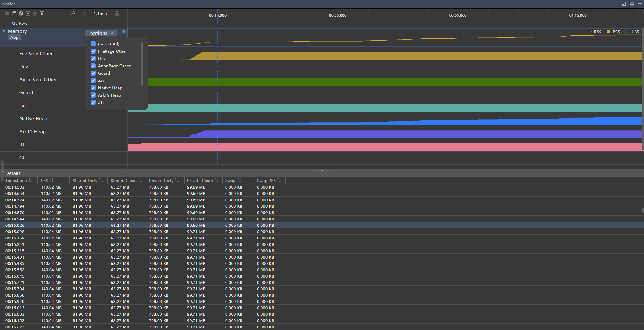The height and width of the screenshot is (330, 644).
Task: Close the options dropdown
Action: [x=101, y=33]
